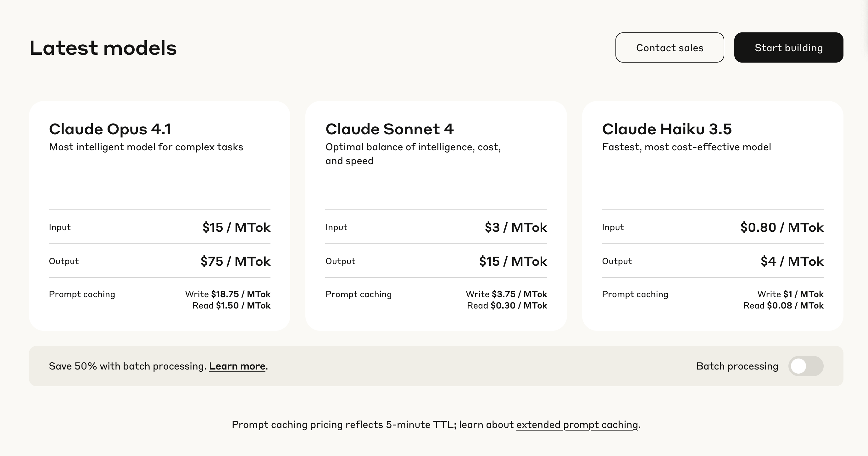868x456 pixels.
Task: Click Haiku cache read price $0.08 / MTok
Action: [x=796, y=306]
